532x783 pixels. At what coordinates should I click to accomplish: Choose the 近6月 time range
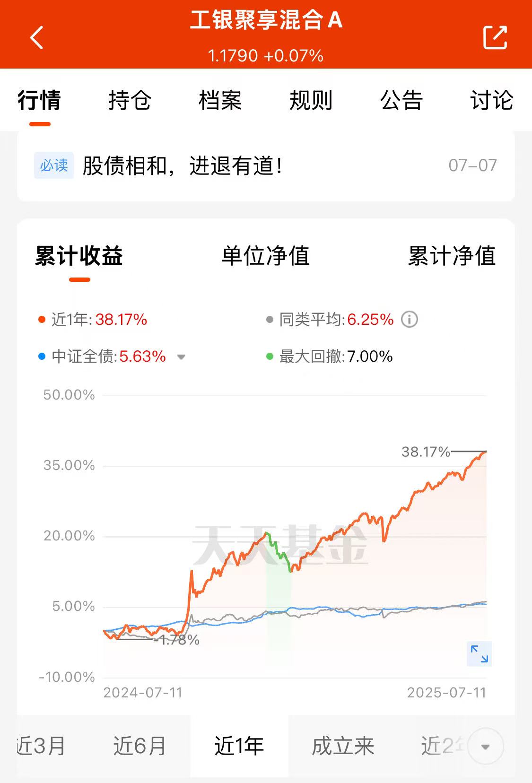pos(140,746)
